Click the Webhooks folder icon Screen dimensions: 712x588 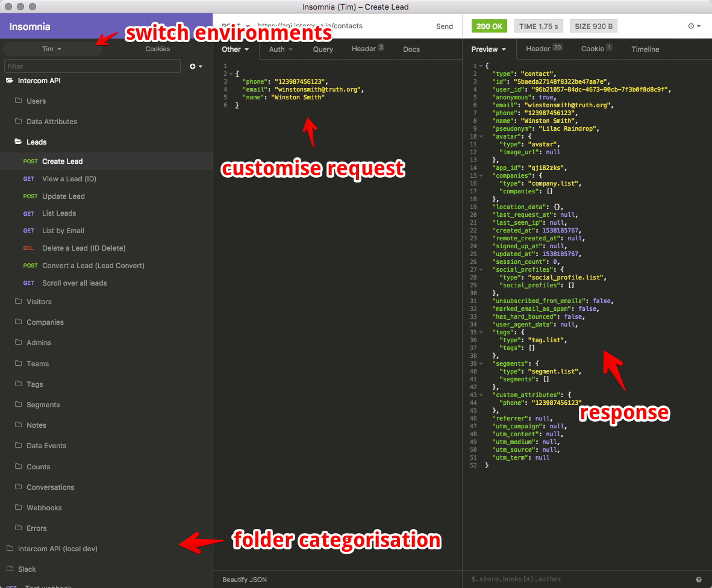[18, 508]
